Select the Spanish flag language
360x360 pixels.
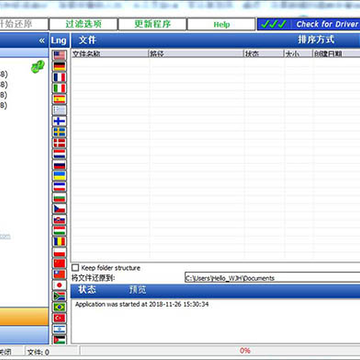coord(60,99)
